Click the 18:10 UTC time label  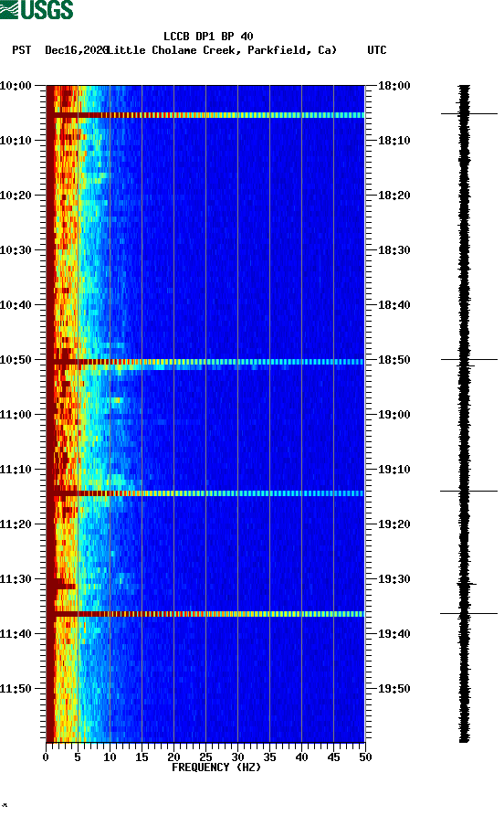click(394, 141)
